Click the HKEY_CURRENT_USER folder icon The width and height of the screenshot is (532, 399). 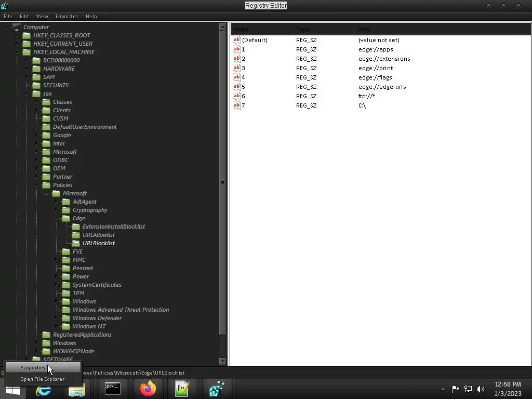pos(26,44)
